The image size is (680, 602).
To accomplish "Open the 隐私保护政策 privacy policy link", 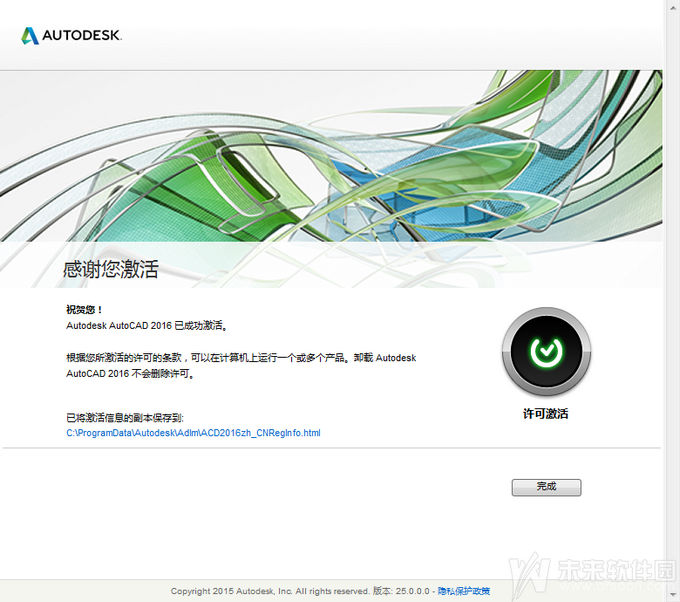I will point(464,591).
